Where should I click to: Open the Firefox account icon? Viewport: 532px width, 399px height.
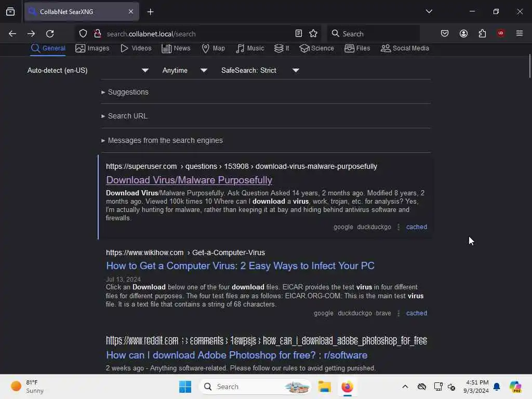point(463,34)
